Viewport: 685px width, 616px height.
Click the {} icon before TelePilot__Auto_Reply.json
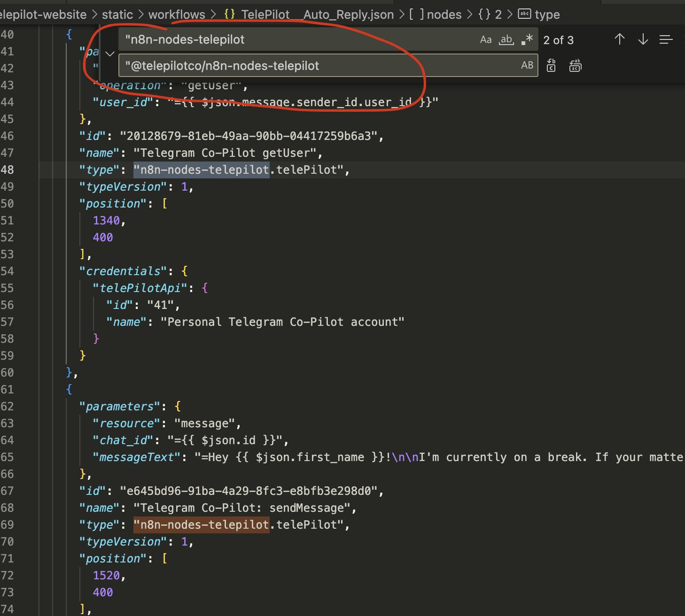tap(229, 14)
